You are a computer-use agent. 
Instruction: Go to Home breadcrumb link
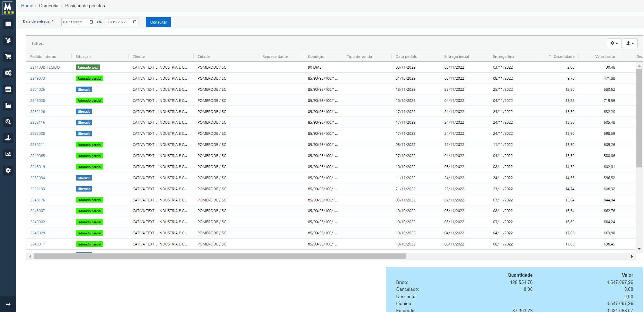tap(27, 6)
